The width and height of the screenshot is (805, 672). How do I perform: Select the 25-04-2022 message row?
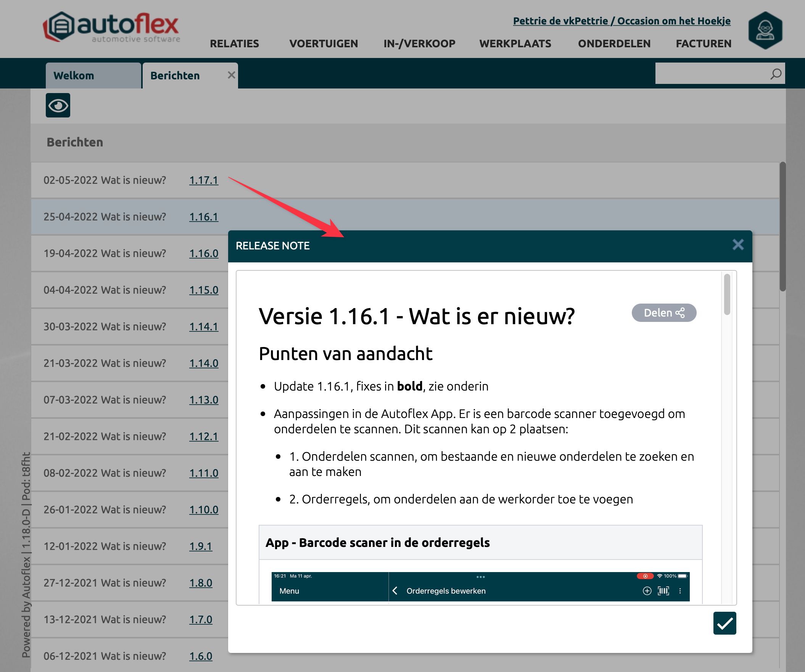pyautogui.click(x=104, y=217)
